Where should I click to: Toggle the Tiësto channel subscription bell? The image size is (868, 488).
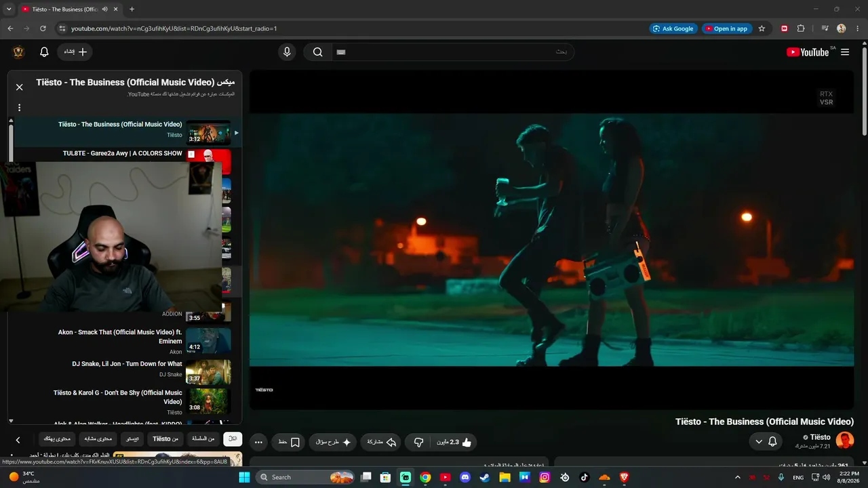tap(766, 442)
